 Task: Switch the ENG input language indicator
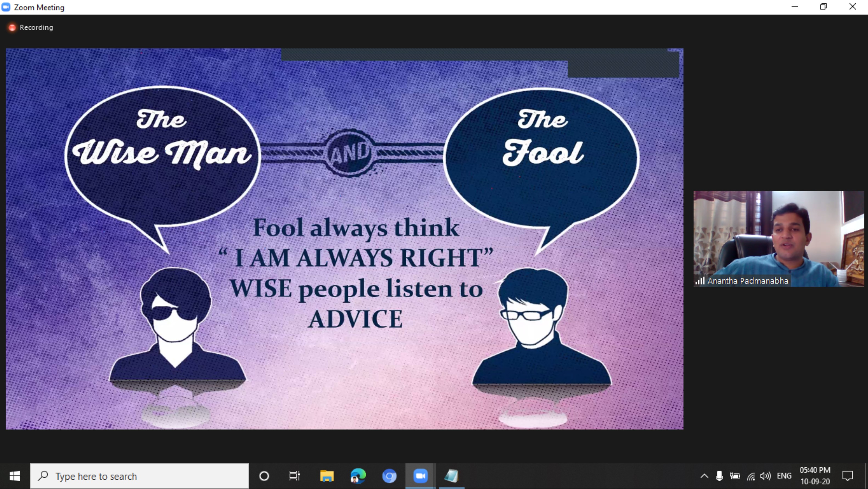784,476
